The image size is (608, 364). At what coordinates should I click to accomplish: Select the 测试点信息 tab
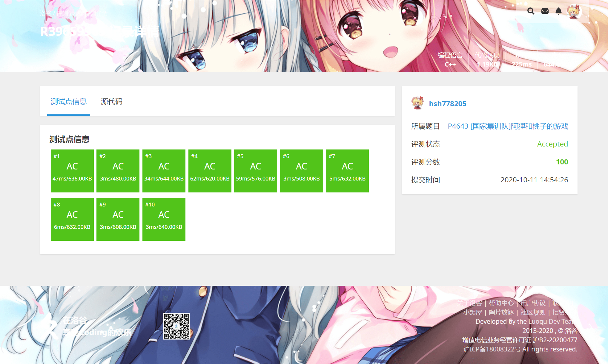coord(69,101)
